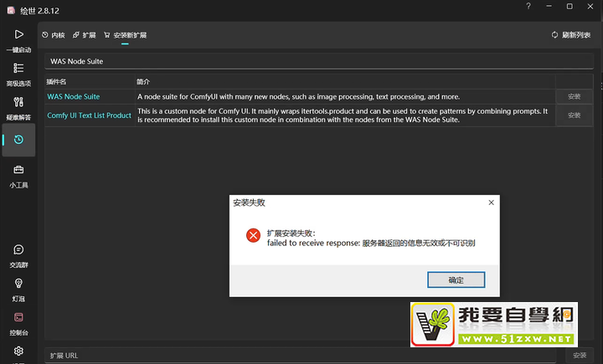Open the 疑难解答 troubleshooting tools icon
This screenshot has width=603, height=364.
click(18, 103)
